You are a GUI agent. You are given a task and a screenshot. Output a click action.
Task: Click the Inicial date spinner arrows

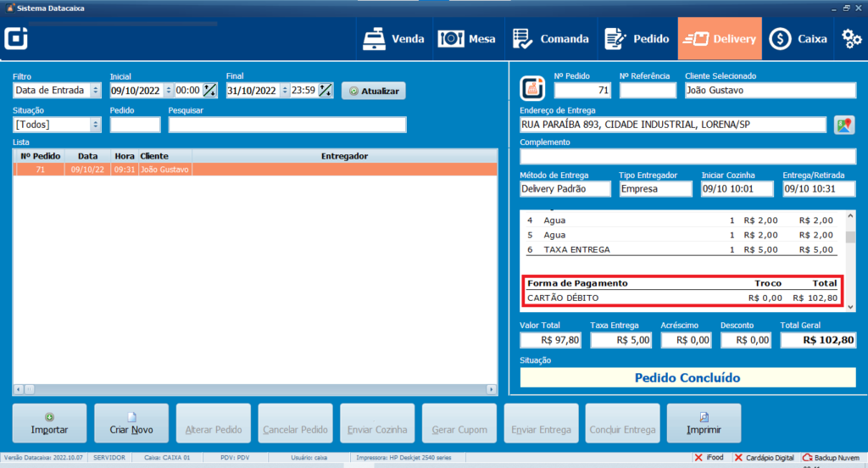coord(169,91)
